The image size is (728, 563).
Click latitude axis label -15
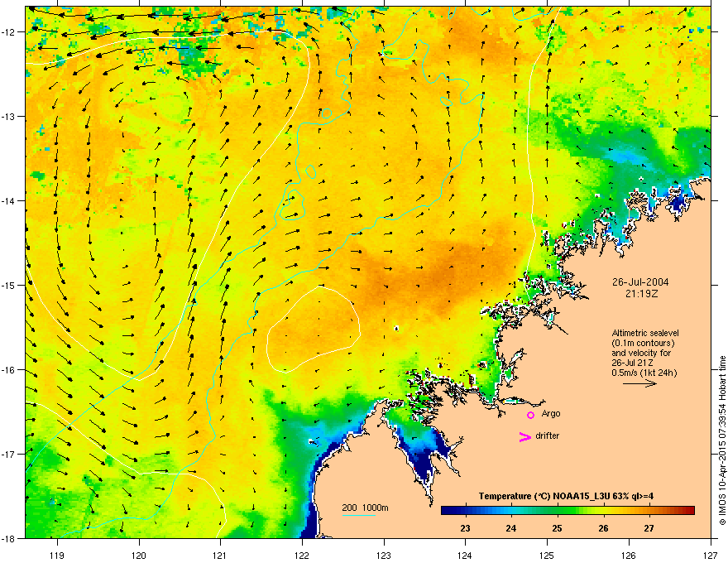click(x=9, y=285)
